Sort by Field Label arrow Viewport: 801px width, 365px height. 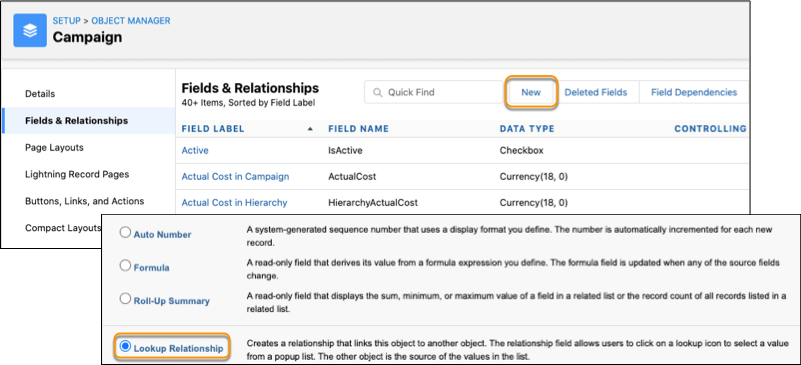310,129
